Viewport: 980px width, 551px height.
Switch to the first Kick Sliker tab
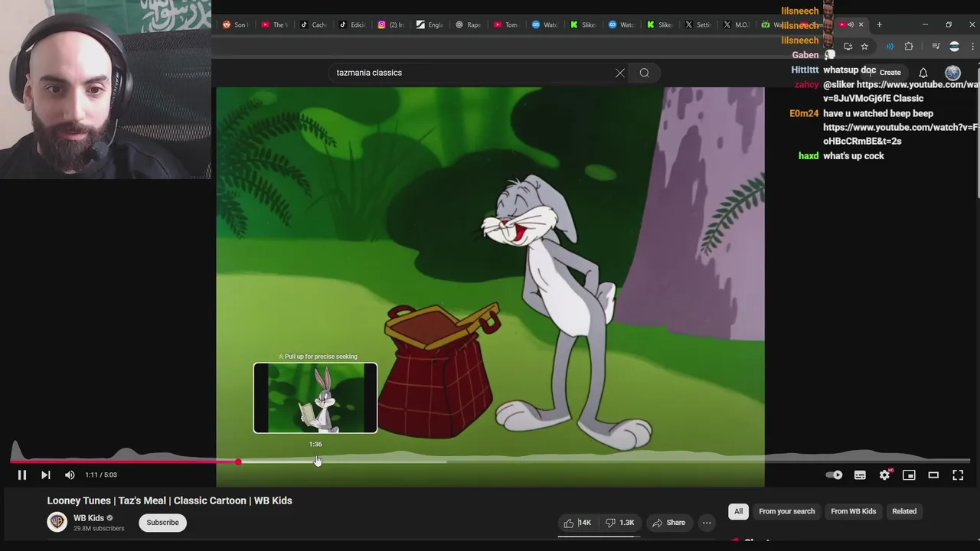point(583,24)
